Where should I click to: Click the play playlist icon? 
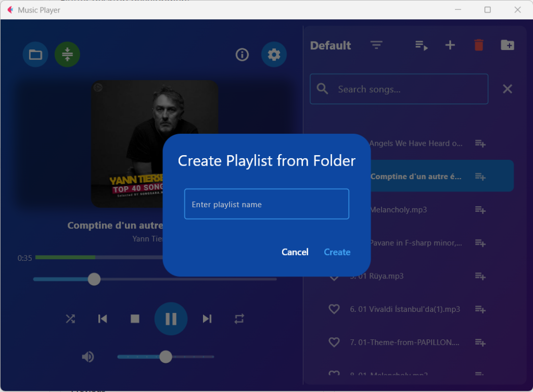click(x=421, y=46)
